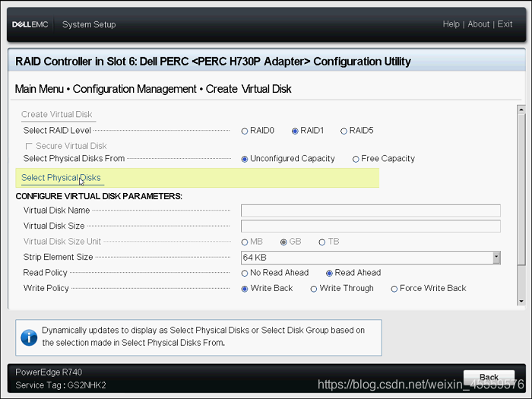Open the Select Physical Disks link
This screenshot has width=532, height=399.
(61, 177)
